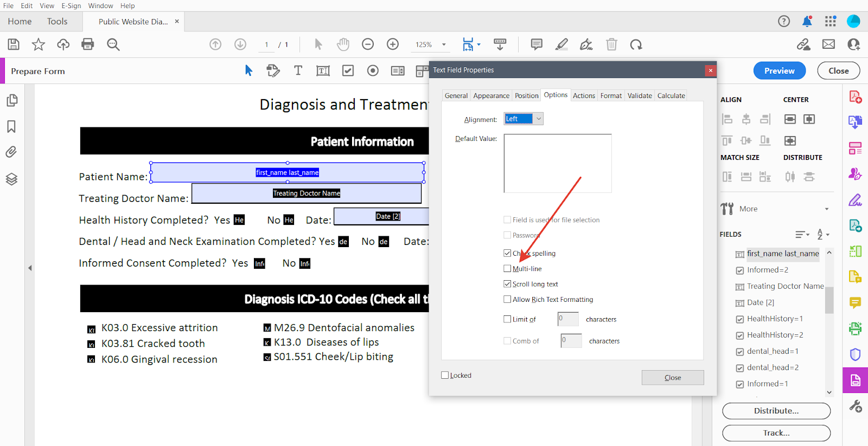Image resolution: width=868 pixels, height=446 pixels.
Task: Click the blue Preview button
Action: click(779, 71)
